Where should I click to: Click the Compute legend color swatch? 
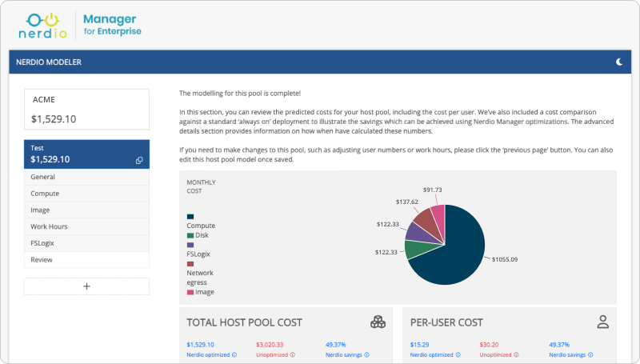tap(190, 216)
